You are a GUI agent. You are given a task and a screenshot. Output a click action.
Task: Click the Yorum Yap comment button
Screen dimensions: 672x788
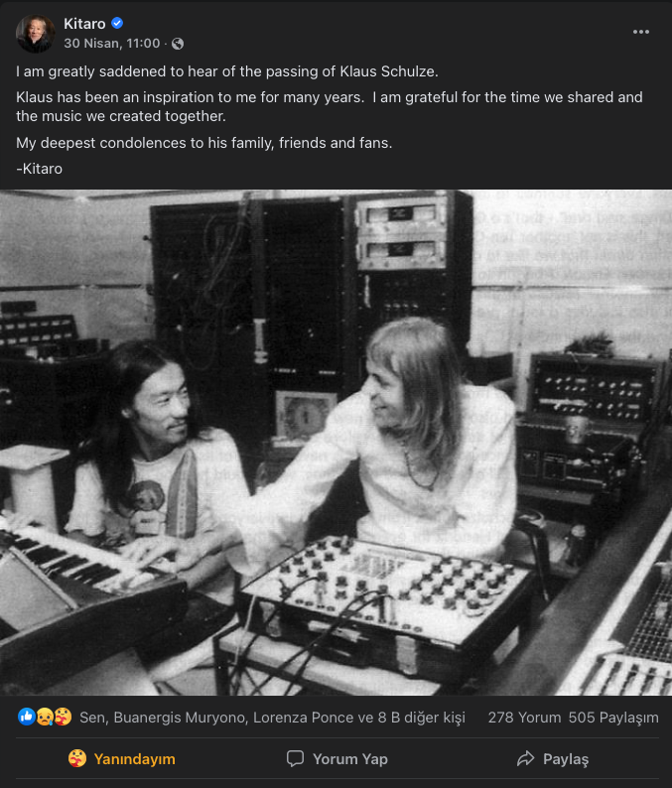click(337, 759)
